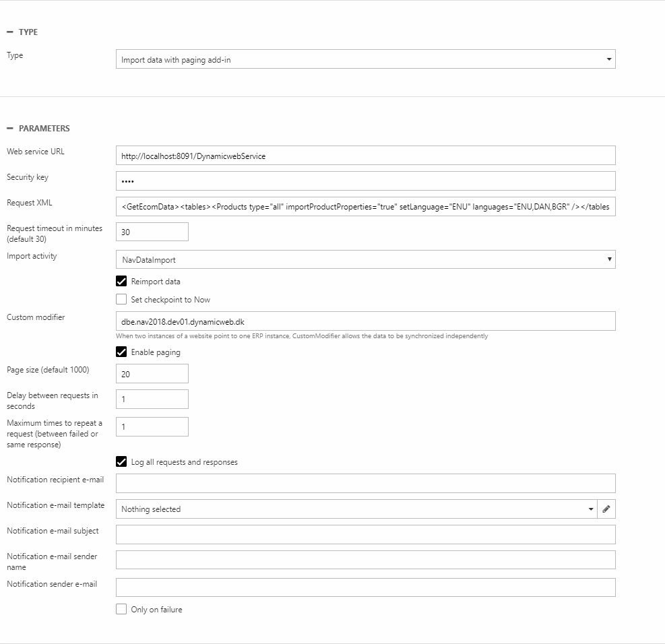
Task: Check the Only on failure option
Action: pos(121,610)
